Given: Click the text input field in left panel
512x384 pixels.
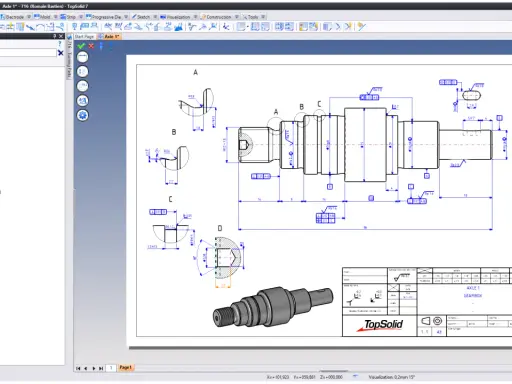Looking at the screenshot, I should (28, 53).
